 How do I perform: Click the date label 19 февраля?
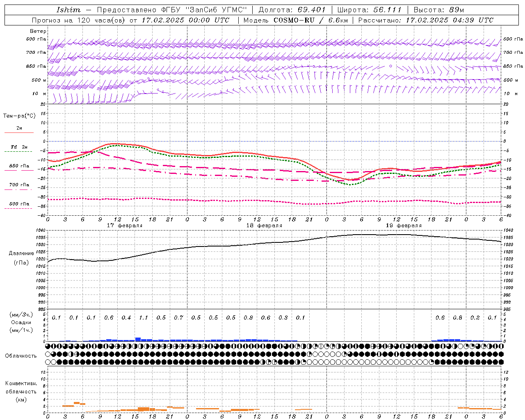[404, 226]
